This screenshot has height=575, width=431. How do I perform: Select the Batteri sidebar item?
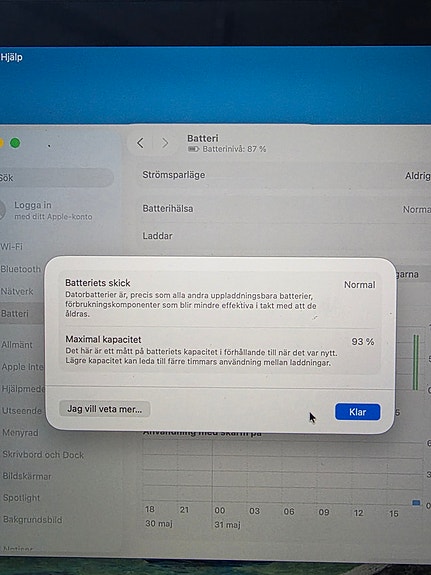click(x=15, y=314)
